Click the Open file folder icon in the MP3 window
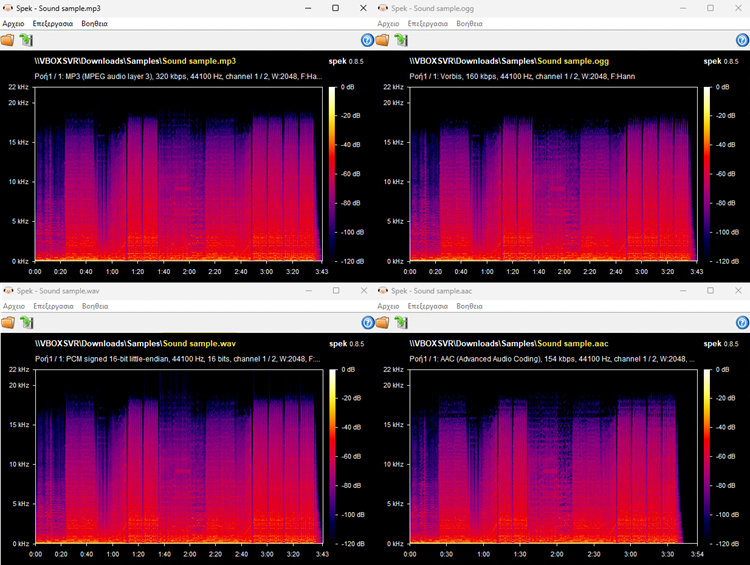 click(8, 41)
